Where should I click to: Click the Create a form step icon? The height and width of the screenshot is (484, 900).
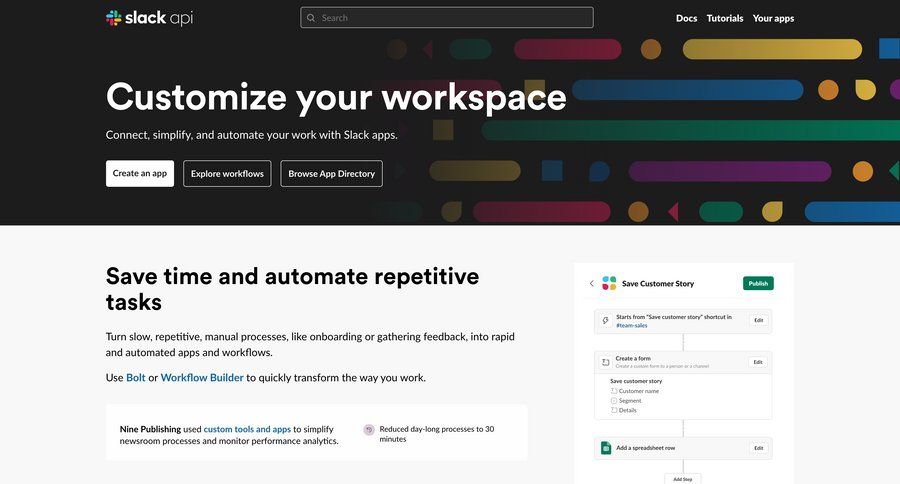[x=605, y=362]
